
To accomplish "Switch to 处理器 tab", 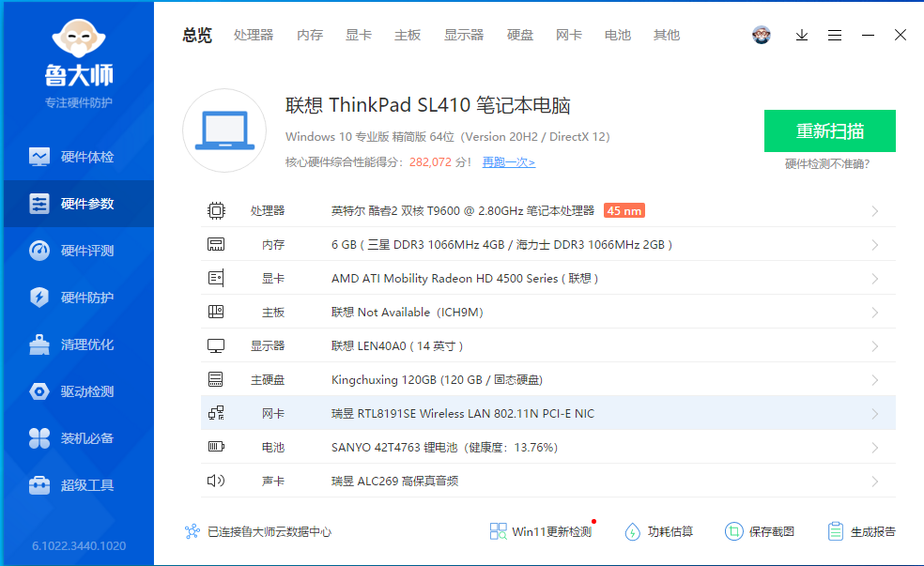I will [x=254, y=36].
